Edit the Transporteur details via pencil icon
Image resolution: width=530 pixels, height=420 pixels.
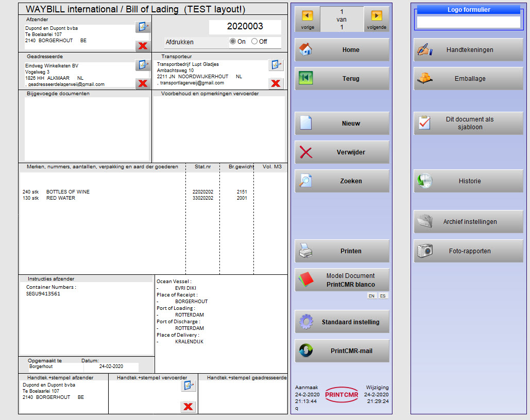(x=276, y=65)
